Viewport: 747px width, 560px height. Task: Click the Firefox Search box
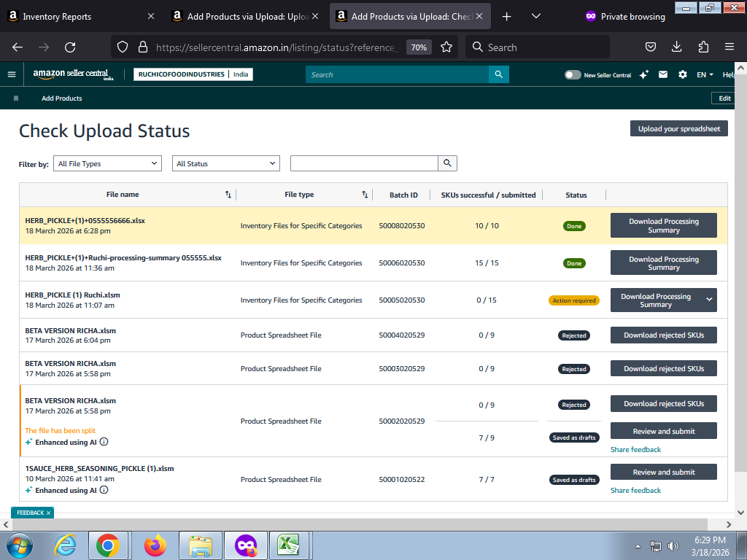538,47
